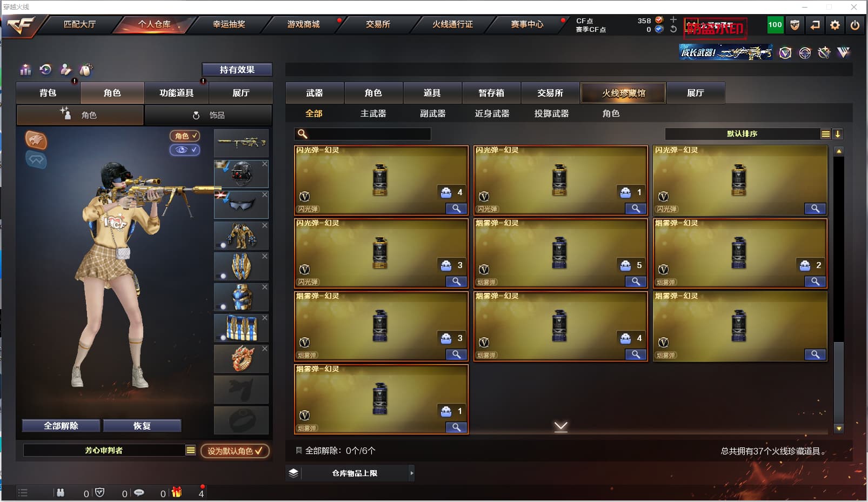Click the refresh icon above 背包 tab
This screenshot has height=502, width=868.
45,69
